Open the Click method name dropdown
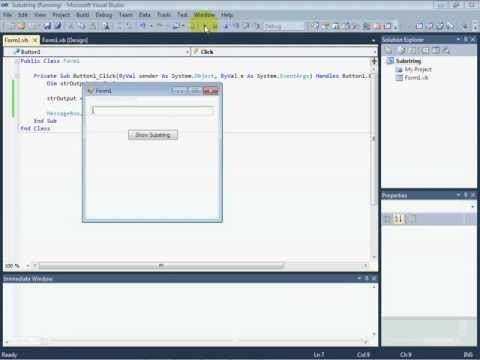 (374, 52)
